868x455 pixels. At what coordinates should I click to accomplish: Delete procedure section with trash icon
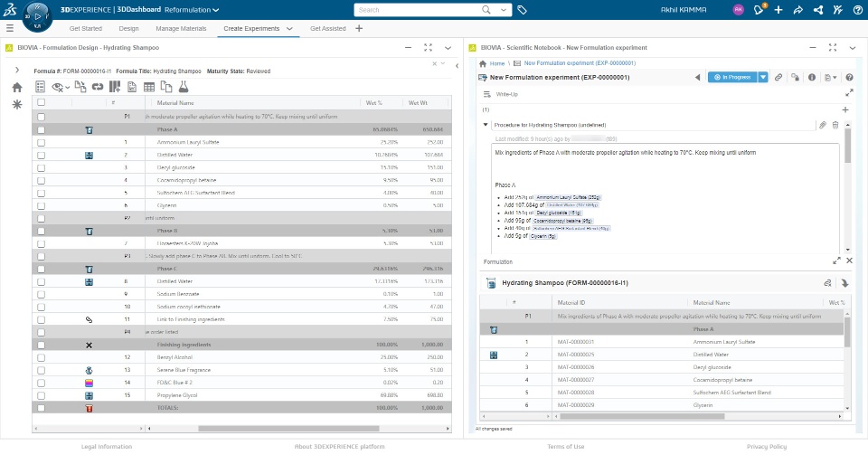835,125
